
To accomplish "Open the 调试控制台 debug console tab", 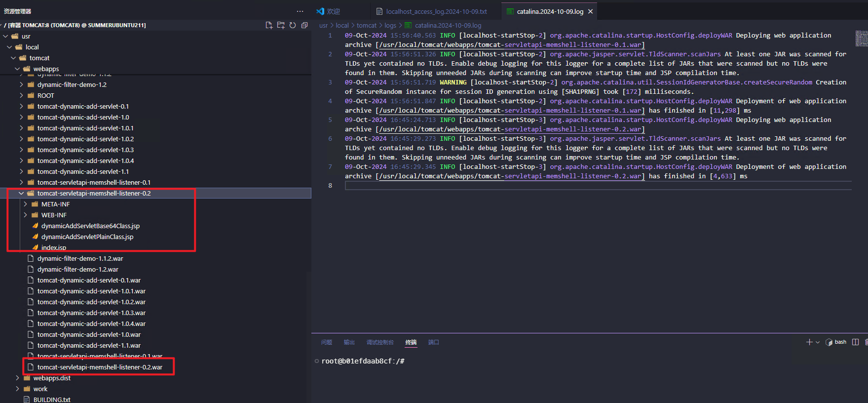I will (x=380, y=342).
